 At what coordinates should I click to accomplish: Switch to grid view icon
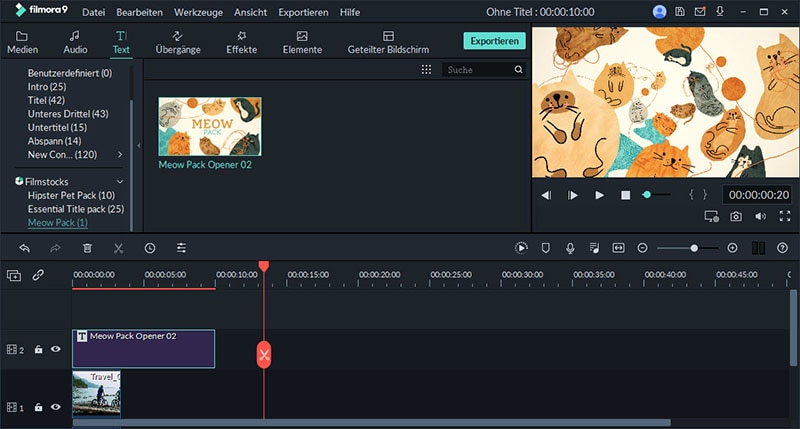427,69
